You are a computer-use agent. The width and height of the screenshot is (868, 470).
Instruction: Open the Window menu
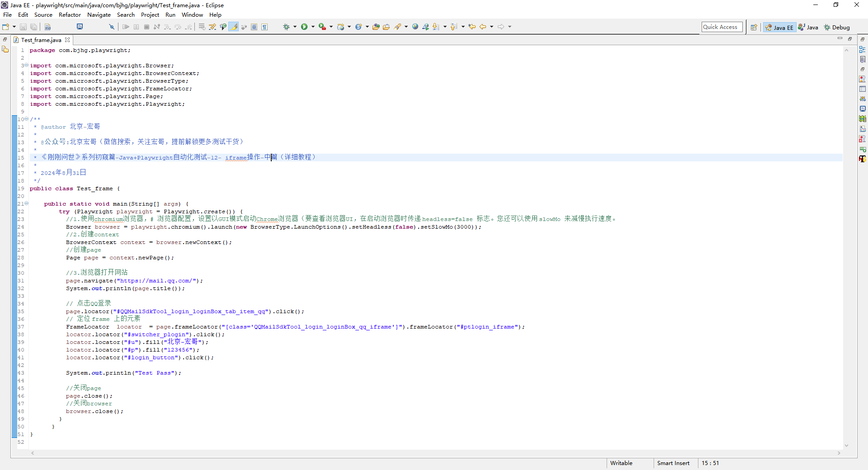[192, 15]
